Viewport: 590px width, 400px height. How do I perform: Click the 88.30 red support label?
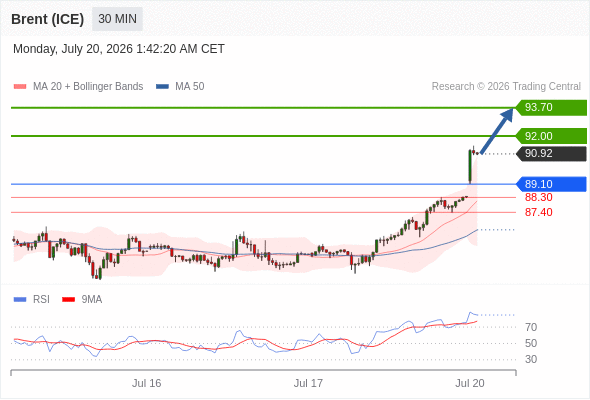pyautogui.click(x=538, y=197)
